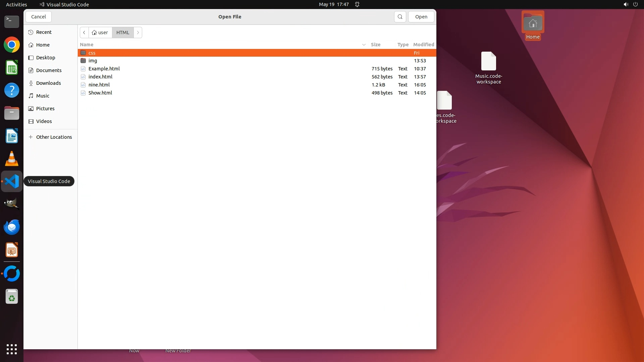Viewport: 644px width, 362px height.
Task: Click Visual Studio Code dock icon
Action: pos(12,181)
